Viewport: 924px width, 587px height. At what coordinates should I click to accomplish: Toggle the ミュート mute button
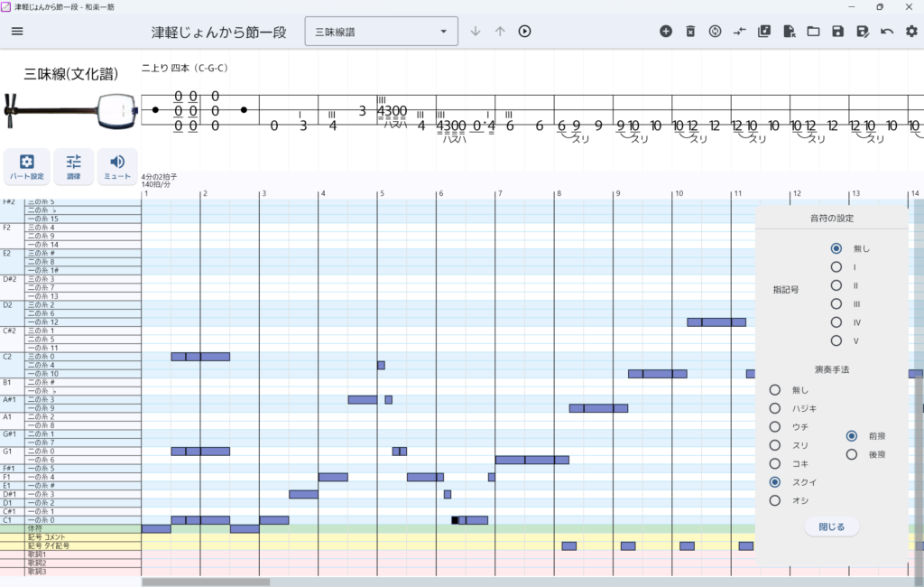(x=117, y=166)
